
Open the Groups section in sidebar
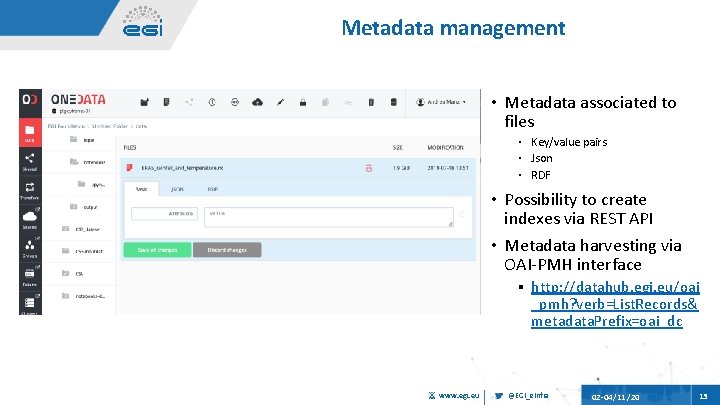[x=30, y=248]
